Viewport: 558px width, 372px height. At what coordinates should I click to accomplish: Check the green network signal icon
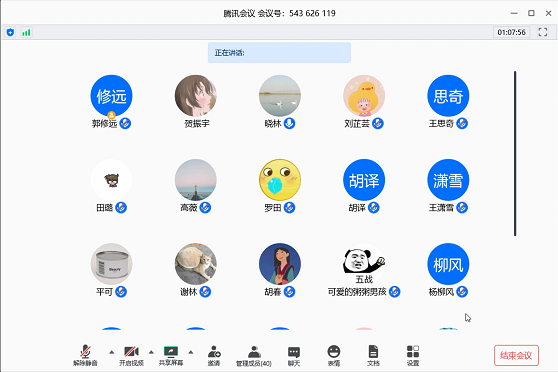click(x=26, y=32)
